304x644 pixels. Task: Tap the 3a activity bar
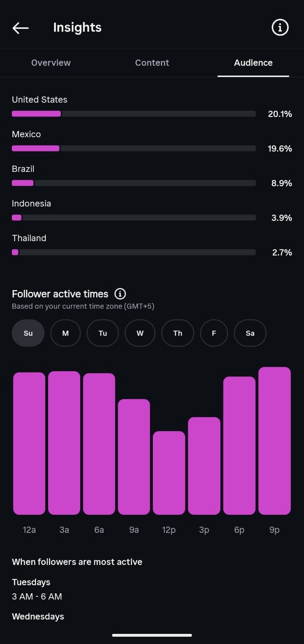(64, 443)
